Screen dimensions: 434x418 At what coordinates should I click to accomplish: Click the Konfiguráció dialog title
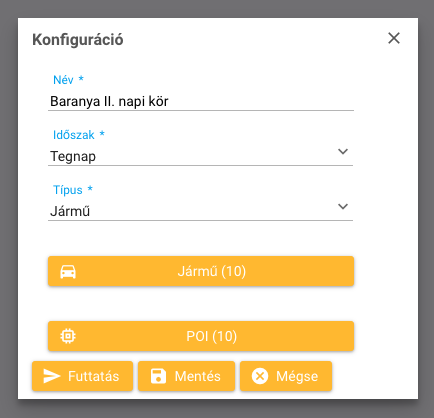pos(78,40)
